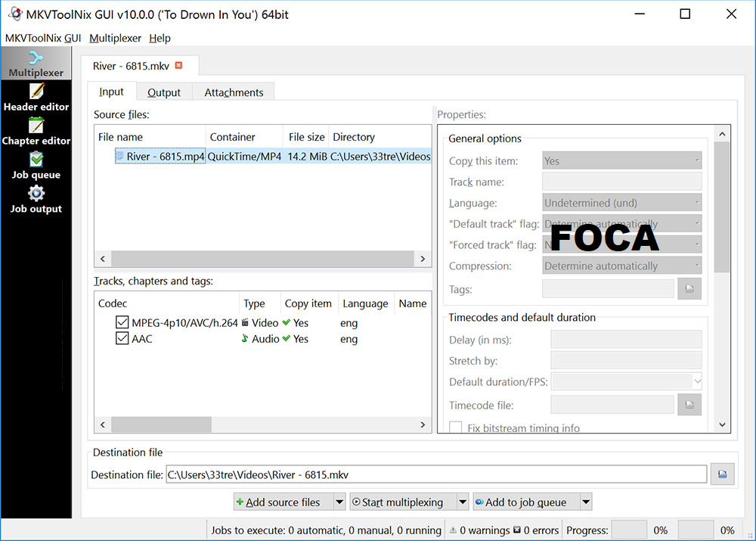Browse for destination file location
This screenshot has width=756, height=541.
(722, 474)
